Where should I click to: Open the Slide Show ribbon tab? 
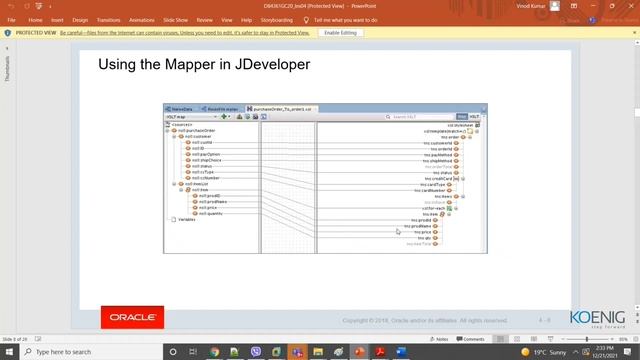point(176,20)
